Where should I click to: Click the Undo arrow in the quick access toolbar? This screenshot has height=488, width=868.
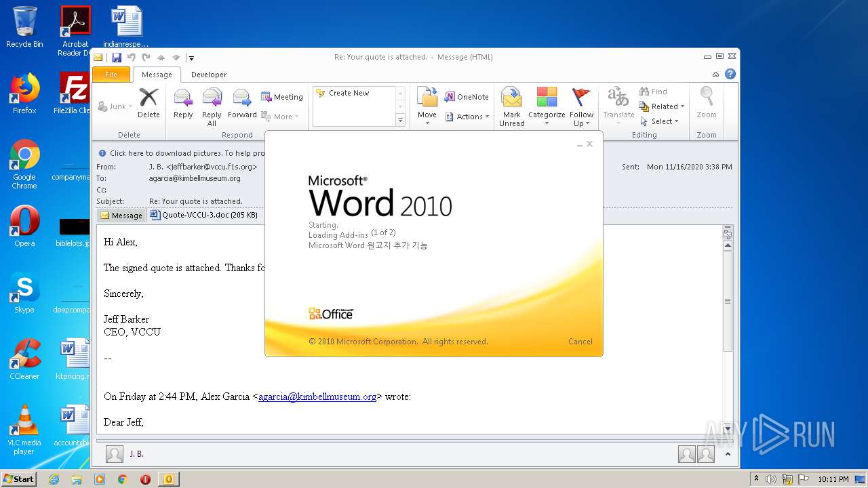click(x=132, y=58)
